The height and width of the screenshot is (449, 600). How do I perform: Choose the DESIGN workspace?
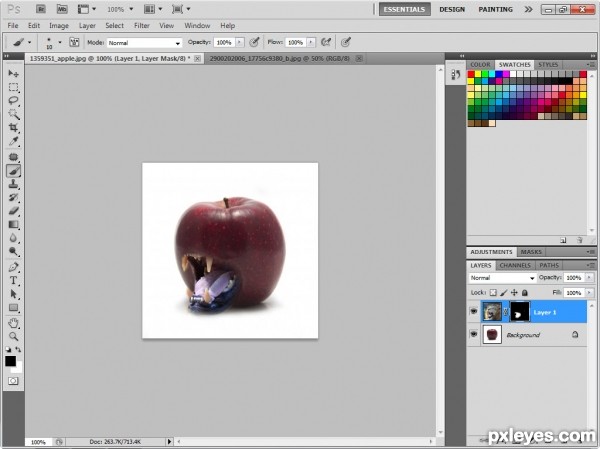point(452,10)
